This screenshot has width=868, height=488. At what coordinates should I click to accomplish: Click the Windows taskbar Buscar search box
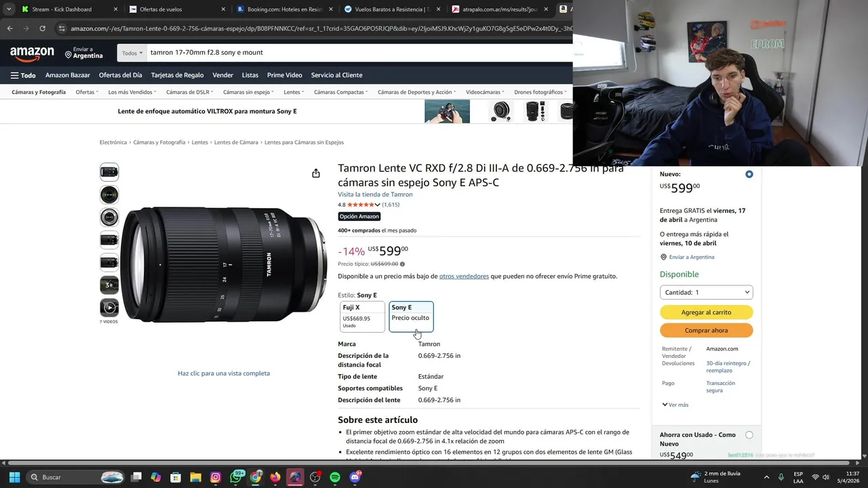coord(76,477)
